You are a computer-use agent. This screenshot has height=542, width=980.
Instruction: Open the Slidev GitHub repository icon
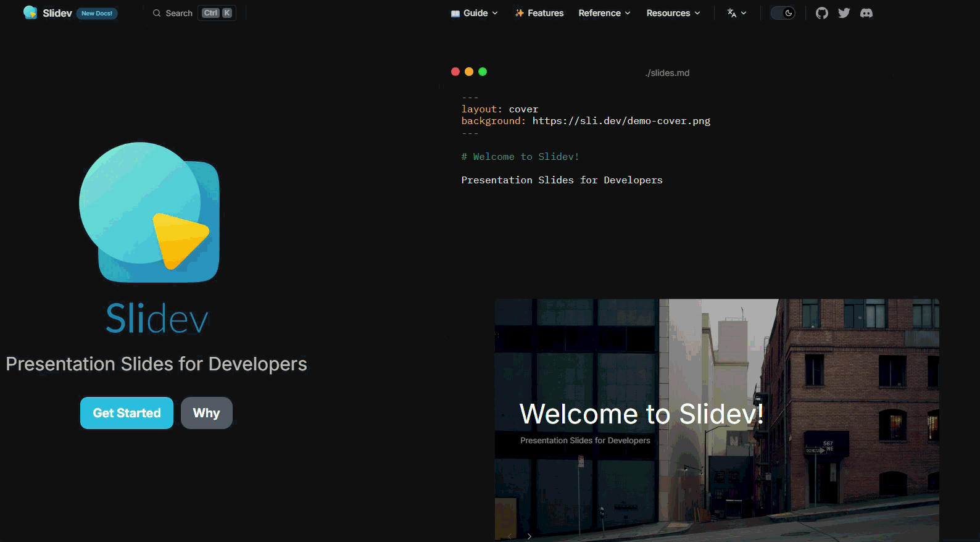click(821, 13)
